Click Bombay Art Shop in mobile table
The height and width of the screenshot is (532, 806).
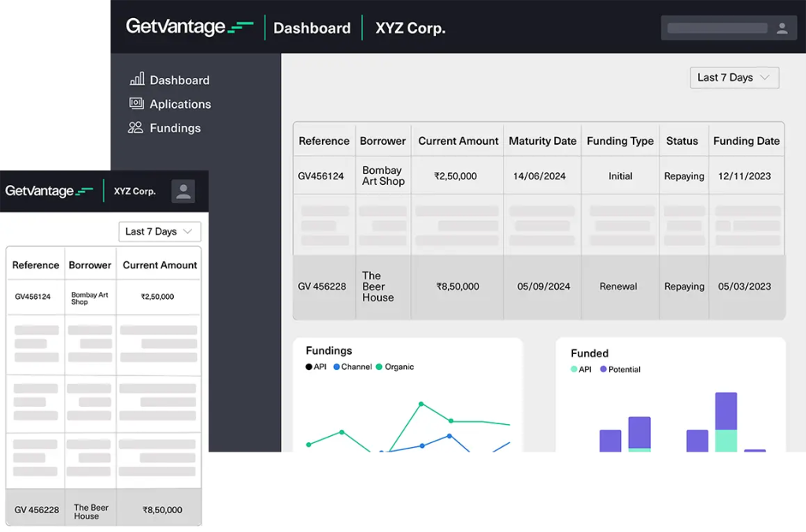(x=90, y=298)
